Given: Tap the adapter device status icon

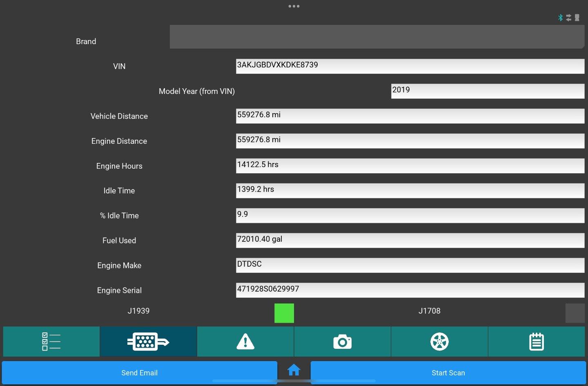Looking at the screenshot, I should click(577, 18).
